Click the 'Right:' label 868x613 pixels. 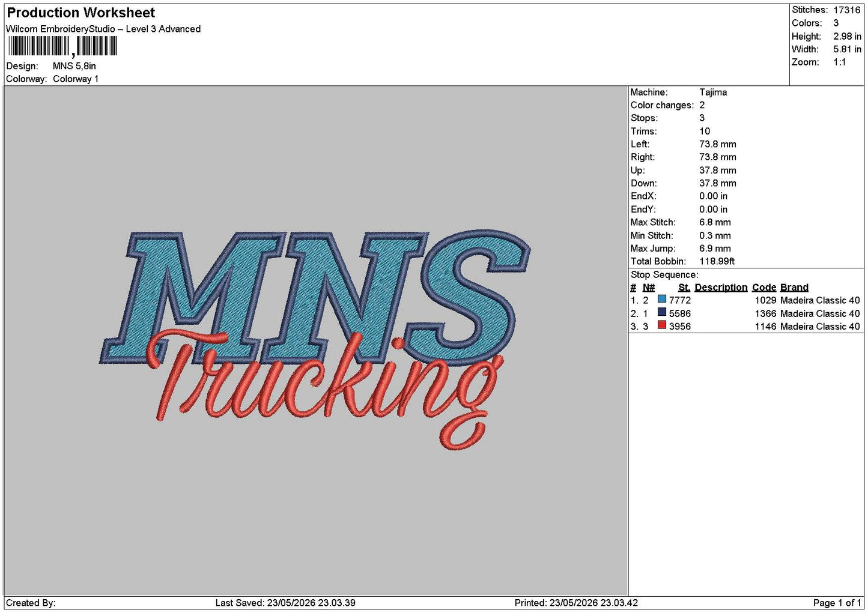(643, 157)
